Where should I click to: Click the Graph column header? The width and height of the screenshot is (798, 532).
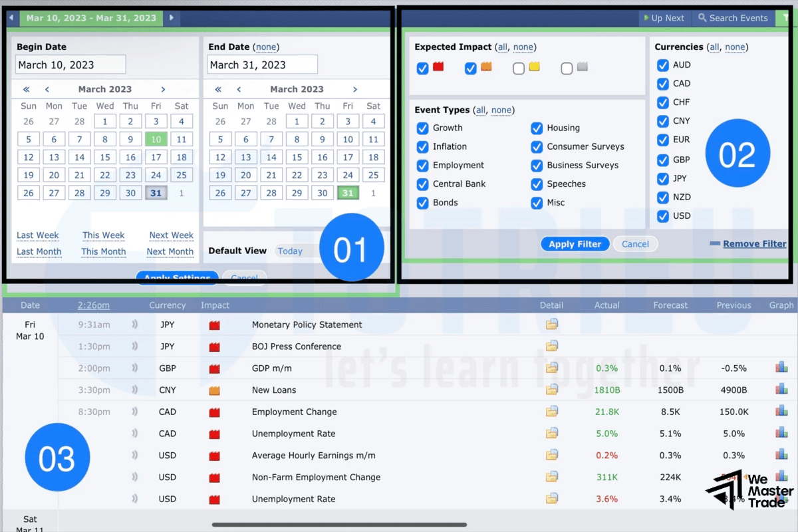tap(781, 305)
